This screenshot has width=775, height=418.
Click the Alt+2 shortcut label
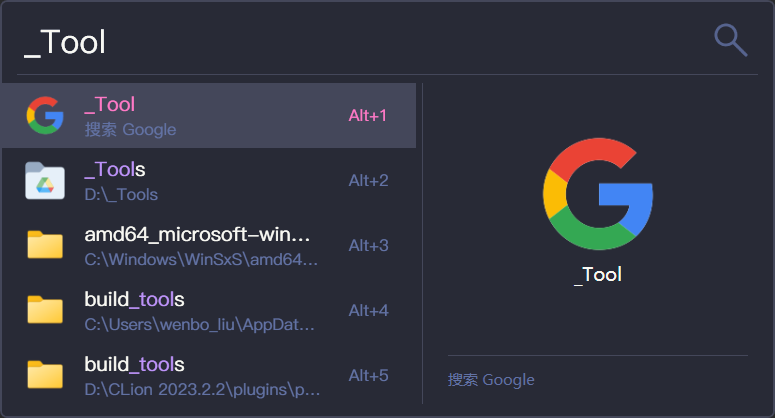pyautogui.click(x=368, y=181)
